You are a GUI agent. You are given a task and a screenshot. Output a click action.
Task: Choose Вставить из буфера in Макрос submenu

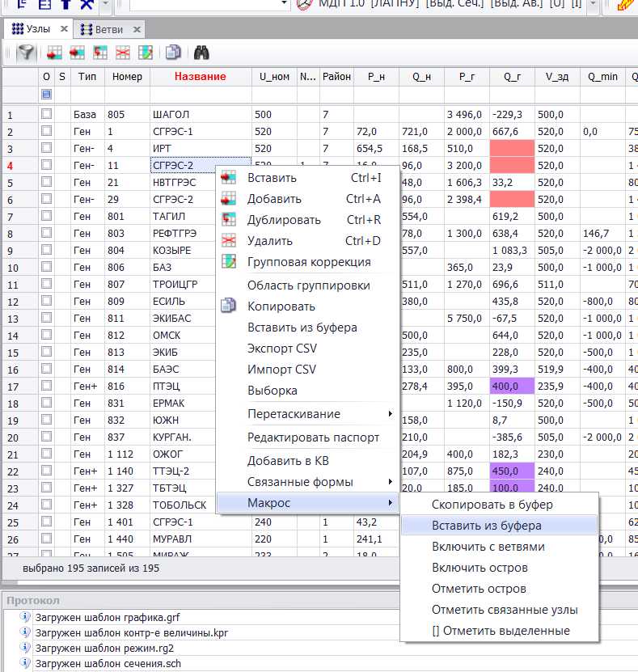pos(499,526)
